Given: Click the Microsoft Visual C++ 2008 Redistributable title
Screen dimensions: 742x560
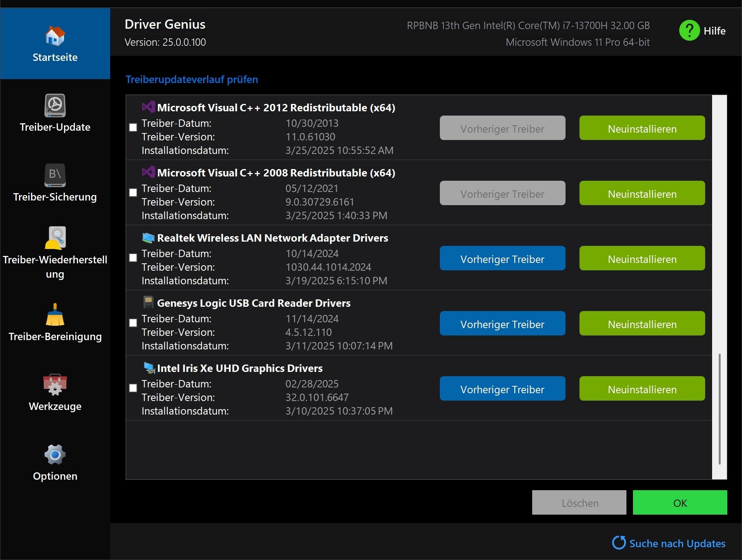Looking at the screenshot, I should 276,173.
